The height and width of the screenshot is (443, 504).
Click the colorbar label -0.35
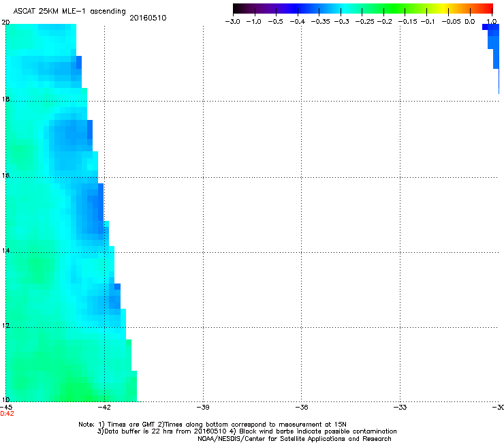coord(321,22)
